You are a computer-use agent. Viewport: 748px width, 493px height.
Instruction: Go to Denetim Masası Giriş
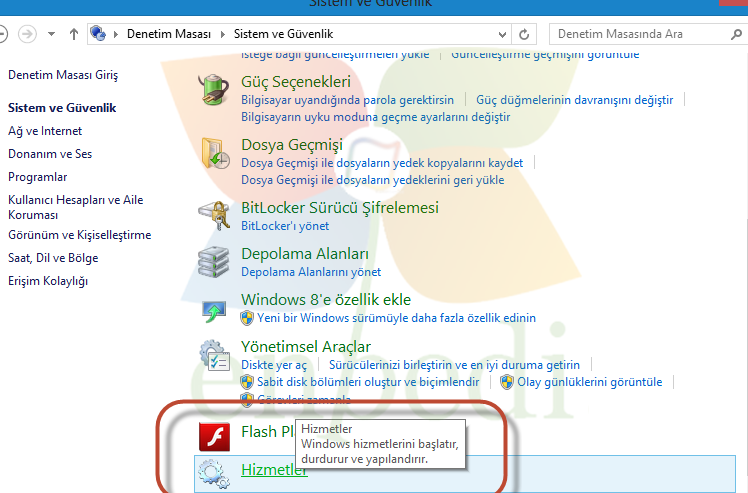[x=63, y=75]
